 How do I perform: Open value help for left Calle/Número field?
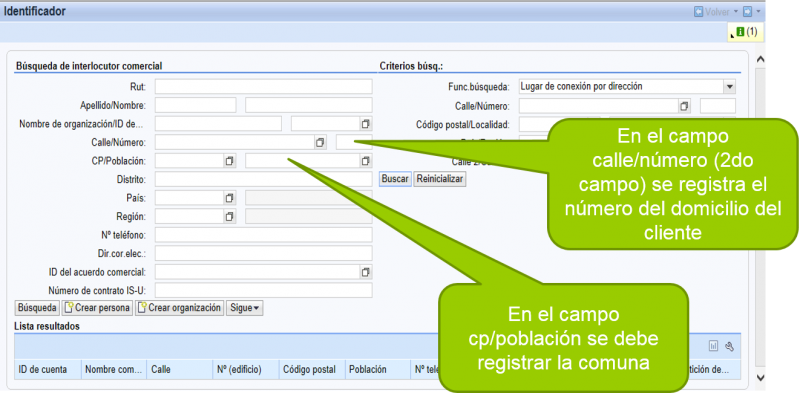click(x=320, y=142)
